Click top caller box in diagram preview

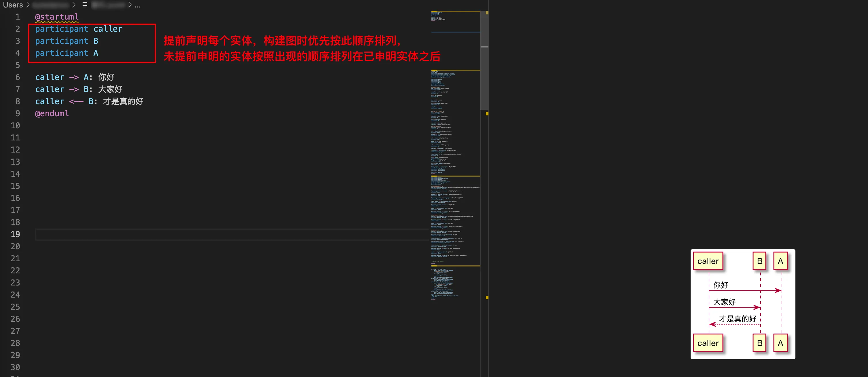(x=708, y=261)
